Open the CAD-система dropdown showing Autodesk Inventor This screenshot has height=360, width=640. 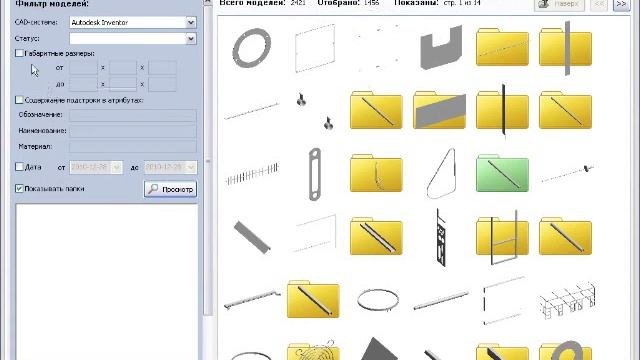(191, 22)
